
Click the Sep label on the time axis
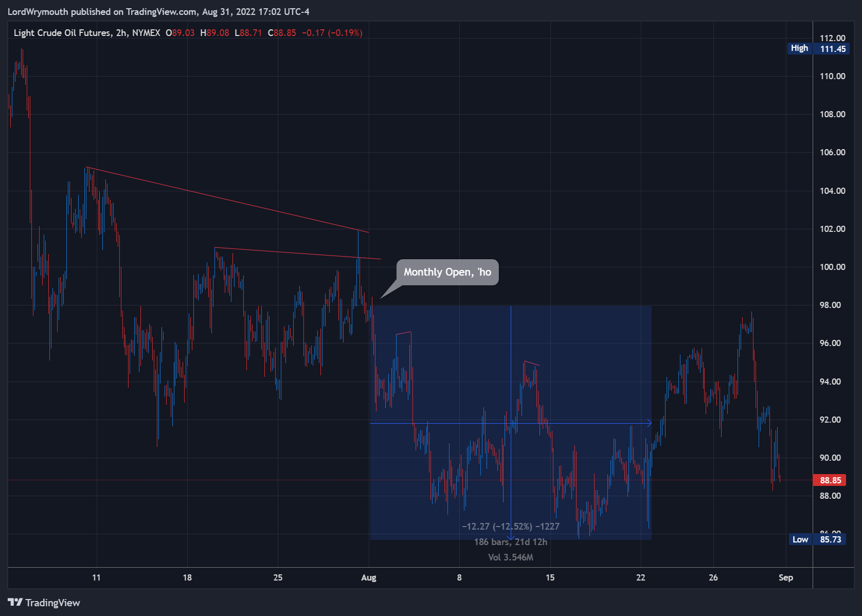click(786, 577)
